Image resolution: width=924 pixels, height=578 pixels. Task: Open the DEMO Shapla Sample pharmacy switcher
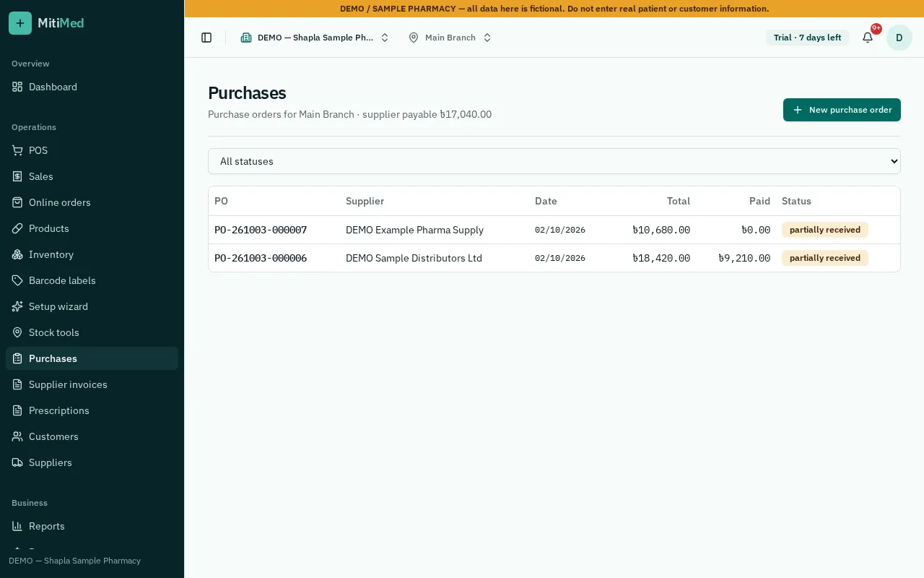(x=315, y=38)
